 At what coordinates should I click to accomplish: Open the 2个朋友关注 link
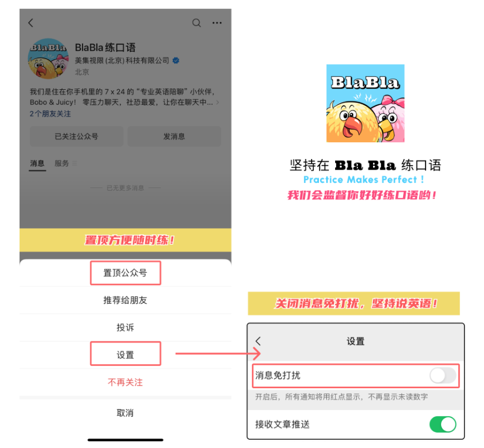[x=50, y=114]
